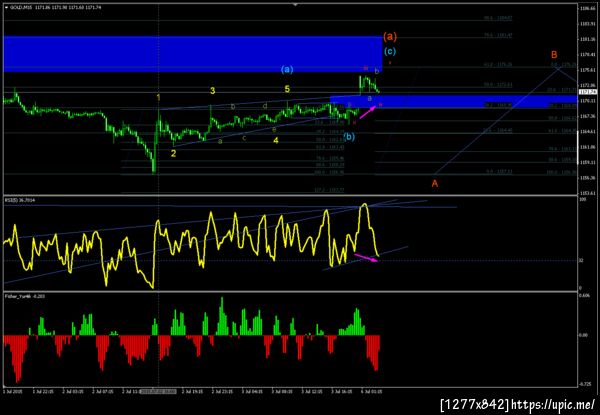
Task: Select the yellow wave label 1
Action: coord(158,98)
